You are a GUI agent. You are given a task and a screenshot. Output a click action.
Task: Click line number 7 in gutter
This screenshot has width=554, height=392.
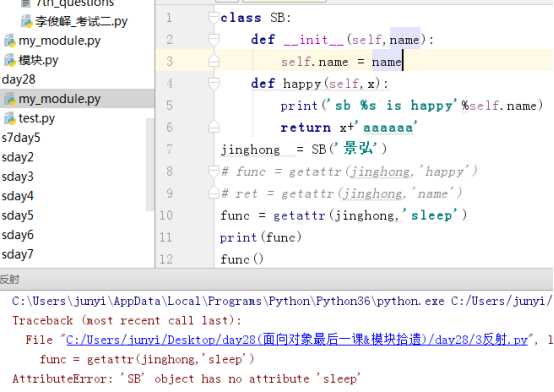(x=169, y=149)
